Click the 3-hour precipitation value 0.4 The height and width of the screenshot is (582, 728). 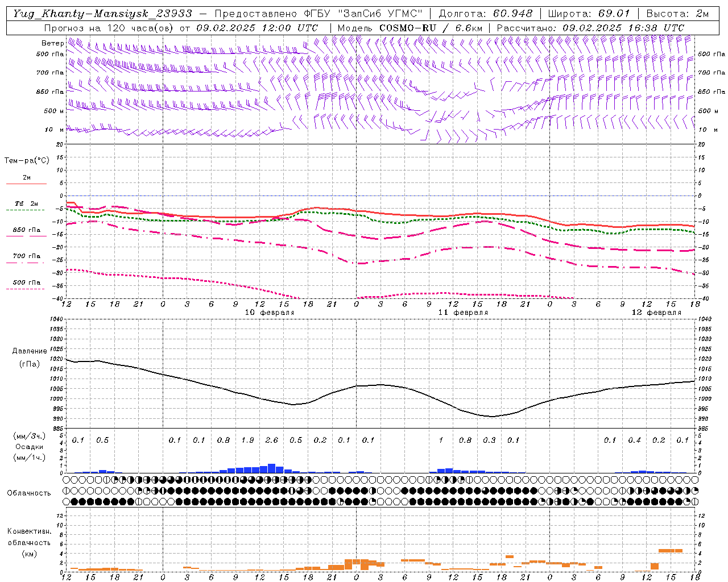pyautogui.click(x=634, y=440)
